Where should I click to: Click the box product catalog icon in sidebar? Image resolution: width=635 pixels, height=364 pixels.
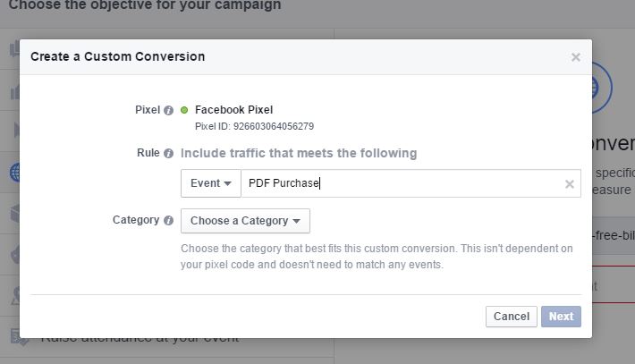click(x=15, y=214)
